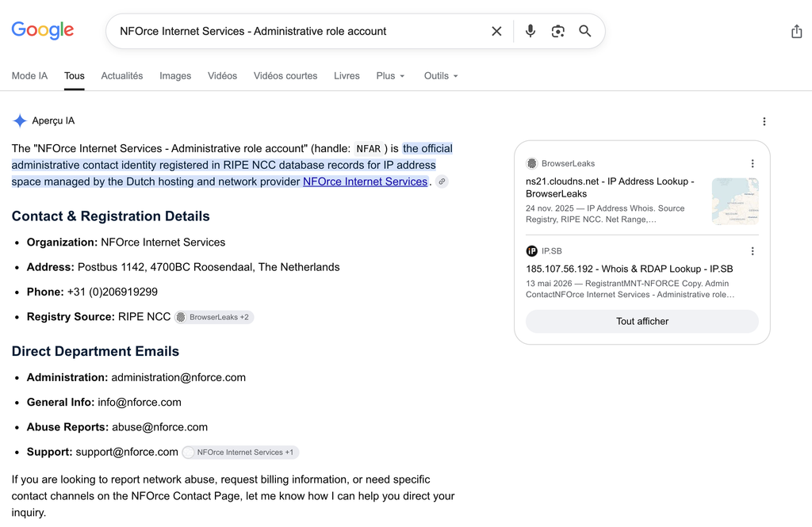Click the magnifying glass search icon

[x=585, y=31]
